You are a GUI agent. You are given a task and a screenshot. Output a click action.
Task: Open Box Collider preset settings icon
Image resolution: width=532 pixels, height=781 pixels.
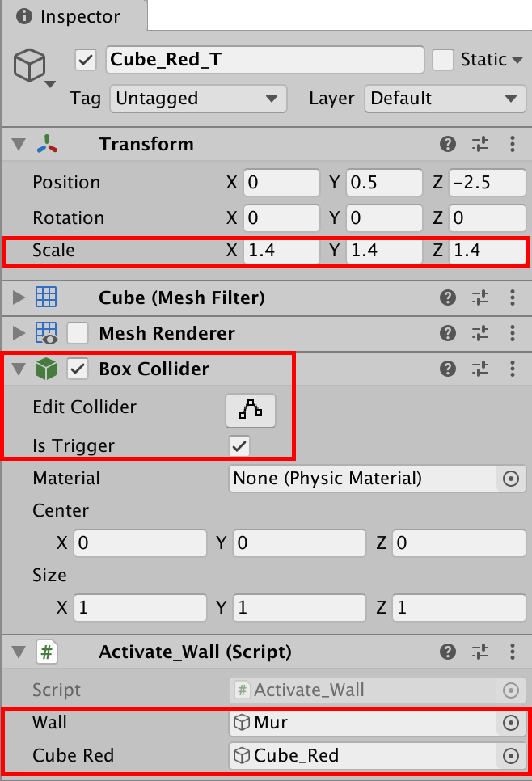pyautogui.click(x=480, y=369)
